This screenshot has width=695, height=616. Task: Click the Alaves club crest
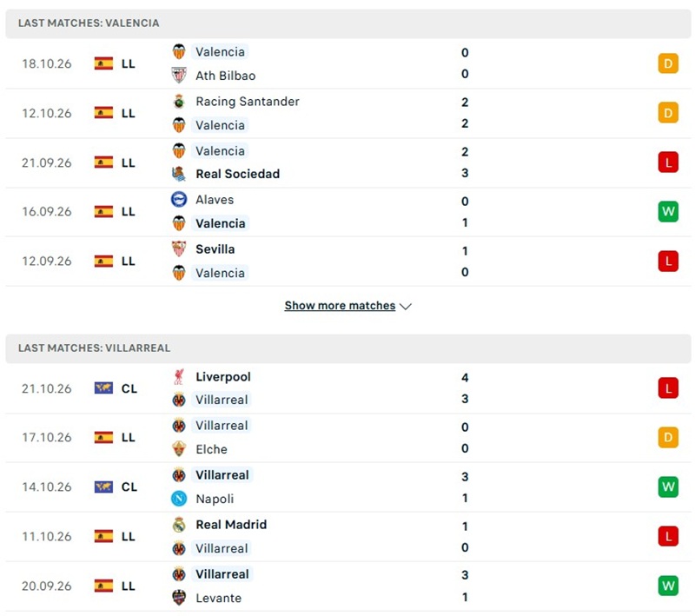179,200
